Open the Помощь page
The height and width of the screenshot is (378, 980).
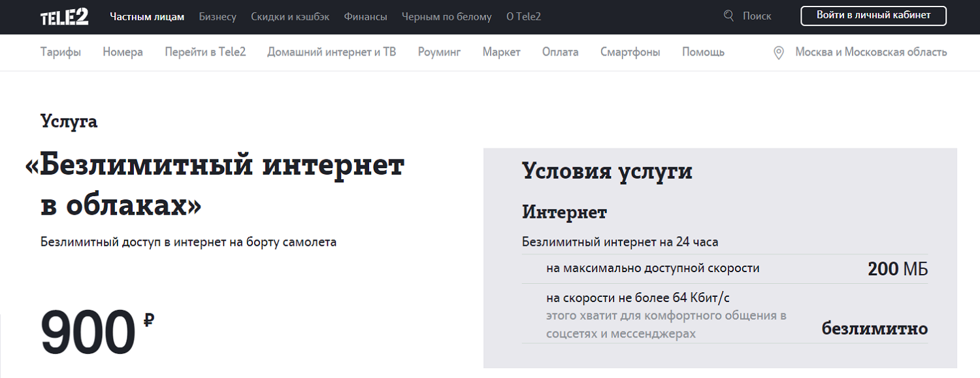pyautogui.click(x=703, y=52)
